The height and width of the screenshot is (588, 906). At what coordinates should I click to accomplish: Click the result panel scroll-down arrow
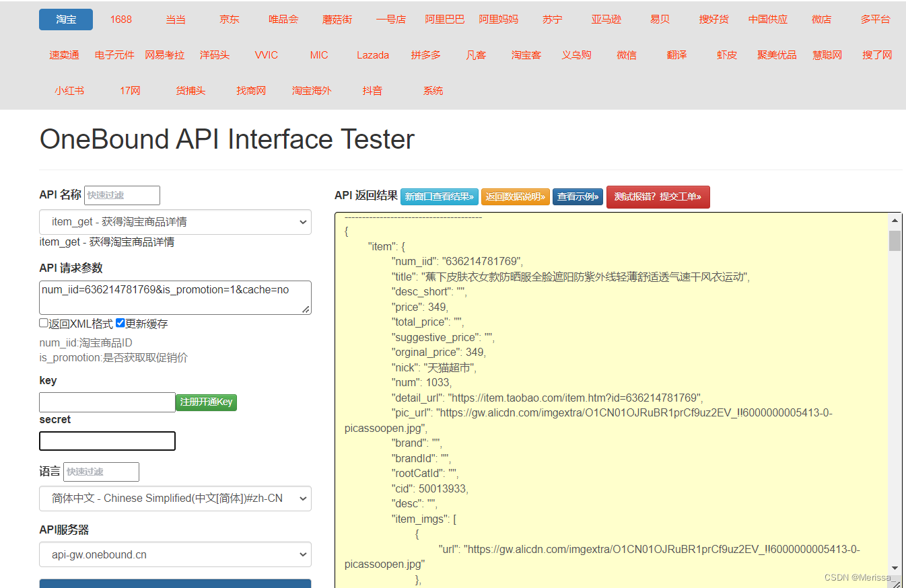[x=895, y=567]
